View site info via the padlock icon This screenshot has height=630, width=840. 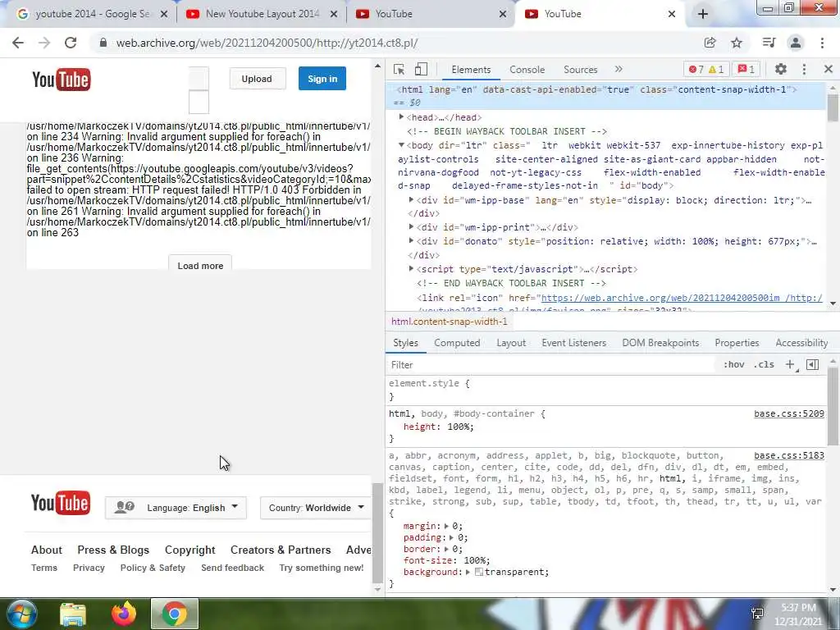click(103, 43)
